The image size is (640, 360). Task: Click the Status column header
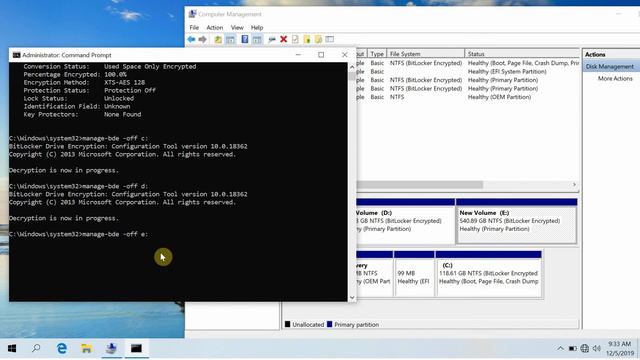[522, 53]
